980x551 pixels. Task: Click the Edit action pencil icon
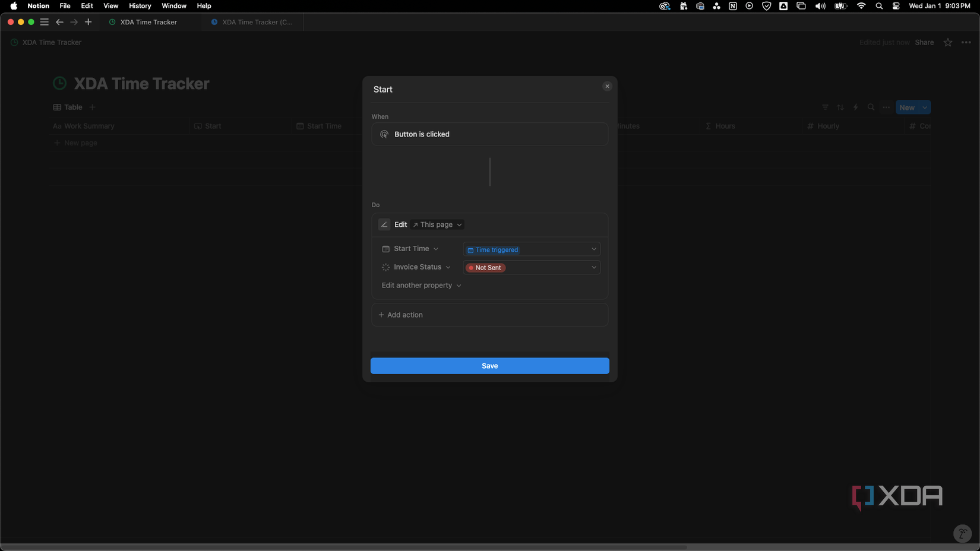pos(384,224)
